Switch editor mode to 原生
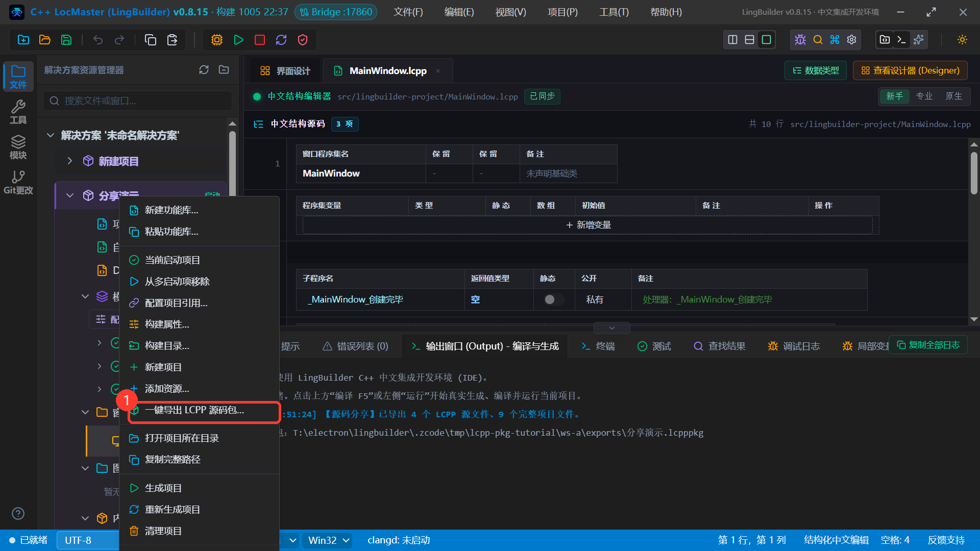The image size is (980, 551). click(x=953, y=96)
